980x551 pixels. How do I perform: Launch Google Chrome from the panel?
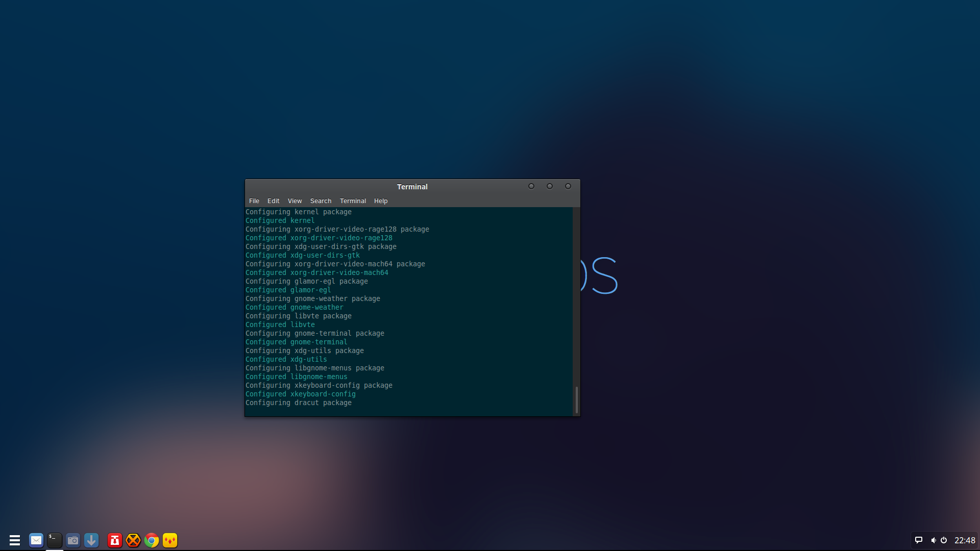(x=152, y=540)
